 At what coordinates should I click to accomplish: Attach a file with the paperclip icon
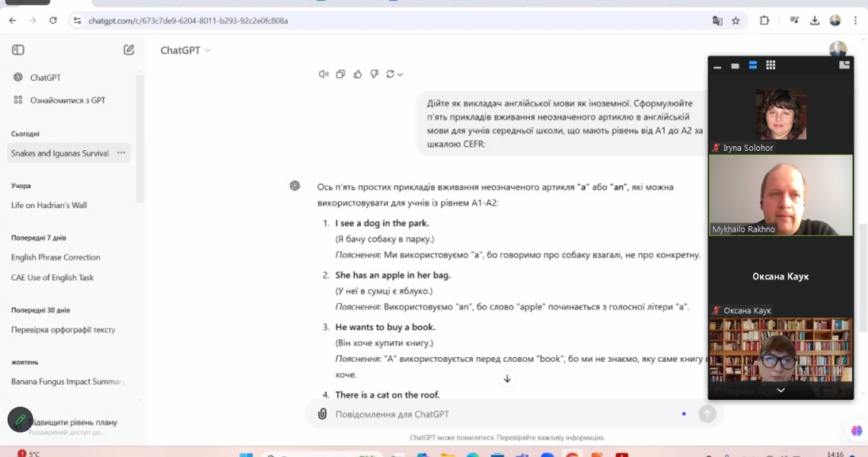pyautogui.click(x=322, y=414)
